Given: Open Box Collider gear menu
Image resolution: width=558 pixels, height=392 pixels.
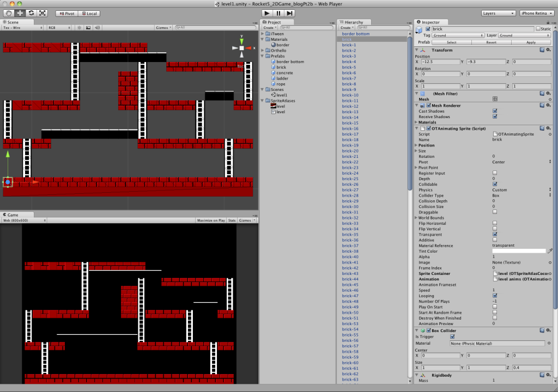Looking at the screenshot, I should [548, 330].
